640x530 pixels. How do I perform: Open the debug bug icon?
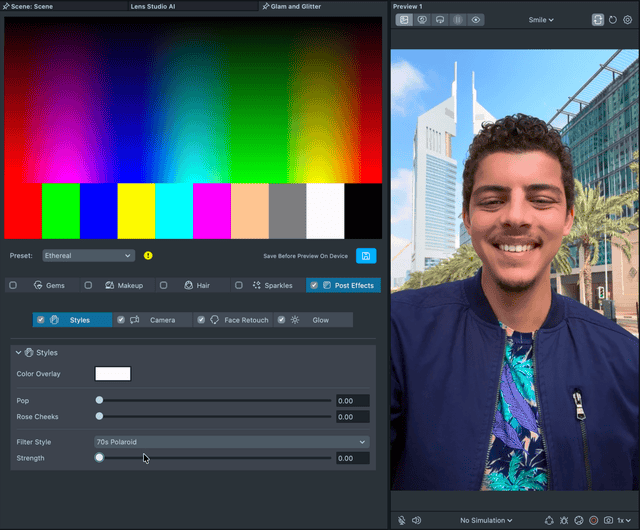pyautogui.click(x=565, y=520)
